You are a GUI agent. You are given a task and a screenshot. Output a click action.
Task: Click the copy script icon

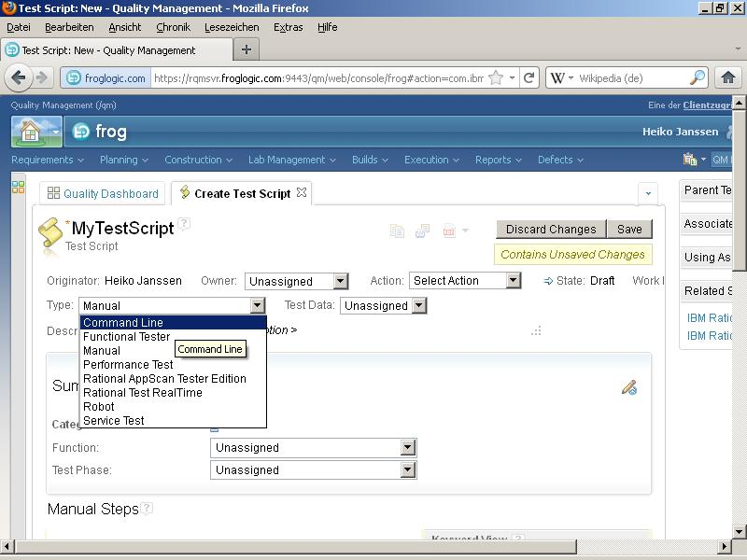[x=397, y=231]
